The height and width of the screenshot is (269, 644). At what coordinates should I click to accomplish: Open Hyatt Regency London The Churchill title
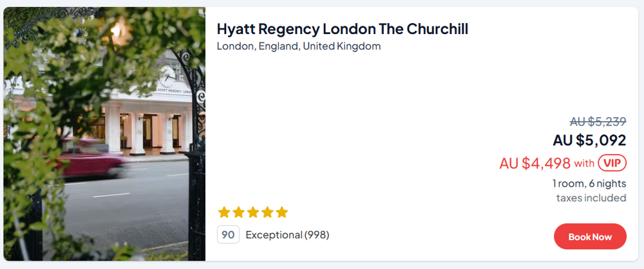pyautogui.click(x=342, y=29)
